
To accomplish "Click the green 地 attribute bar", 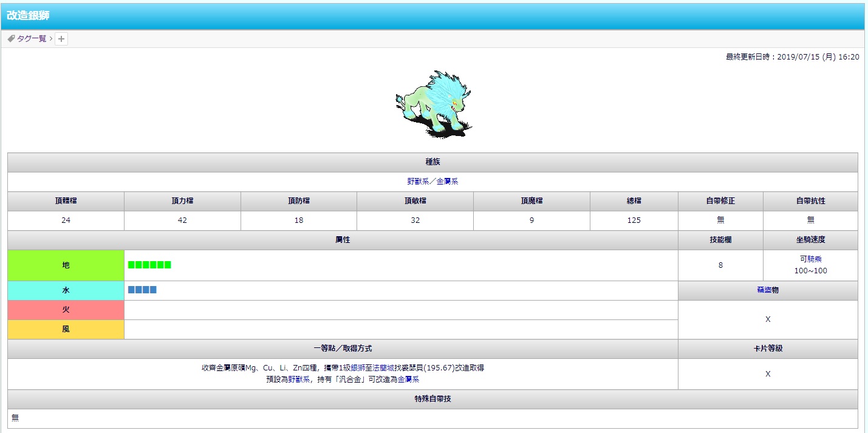I will (x=149, y=265).
